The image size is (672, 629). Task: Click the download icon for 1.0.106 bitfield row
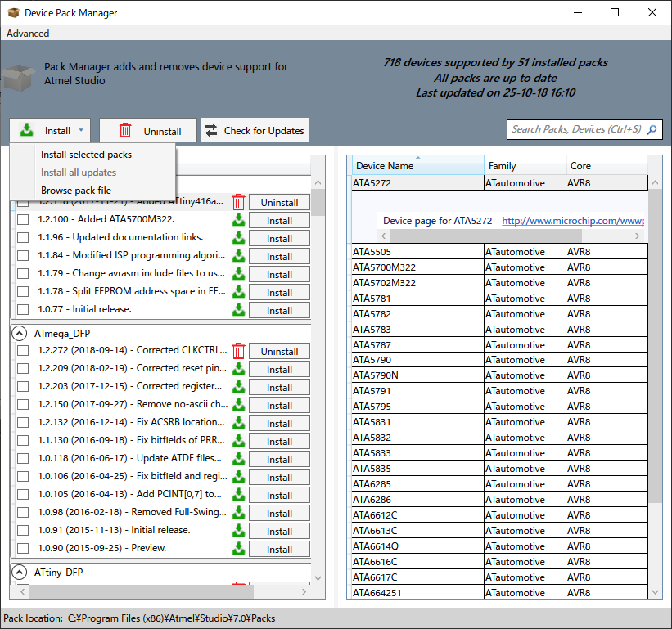click(239, 477)
